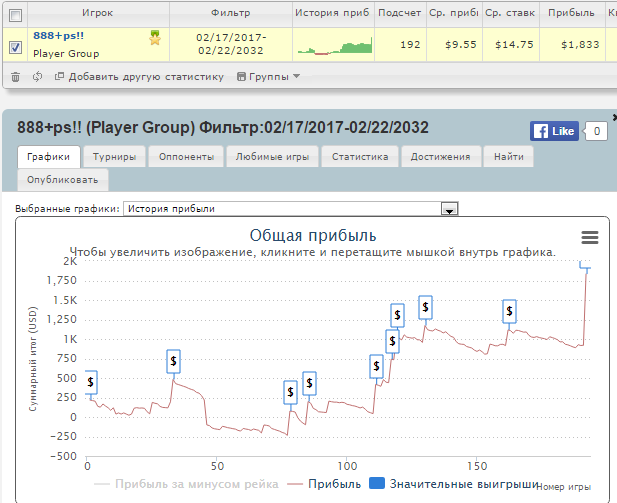Image resolution: width=617 pixels, height=503 pixels.
Task: Click the copy icon beside Добавить другую статистику
Action: tap(59, 76)
